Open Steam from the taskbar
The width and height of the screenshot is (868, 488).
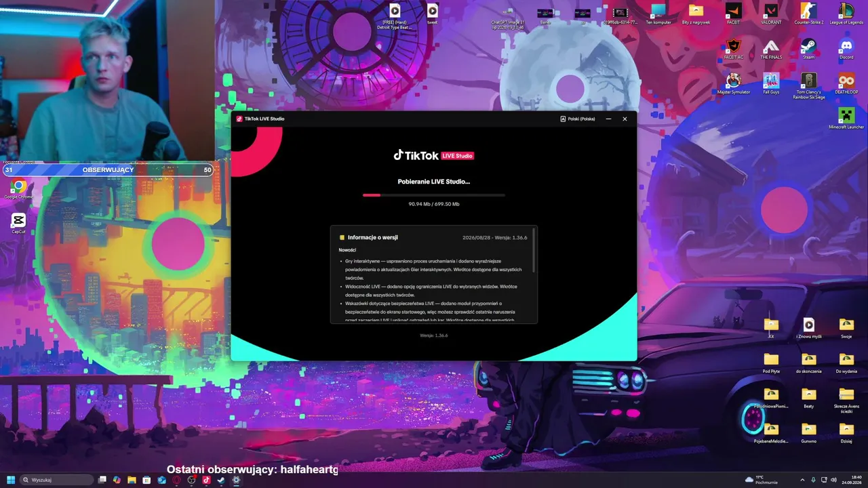click(221, 480)
